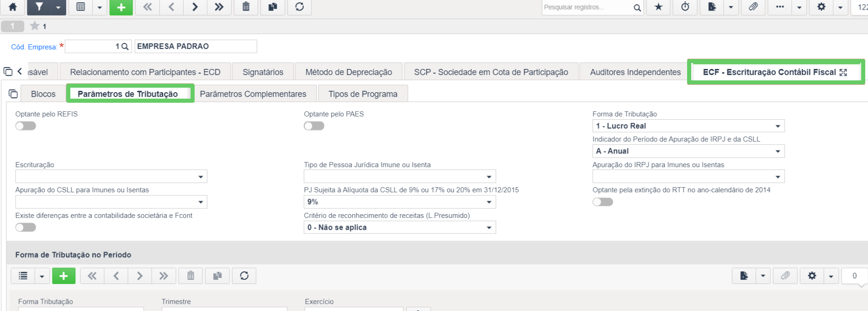This screenshot has width=868, height=311.
Task: Open the Forma de Tributação dropdown
Action: 688,126
